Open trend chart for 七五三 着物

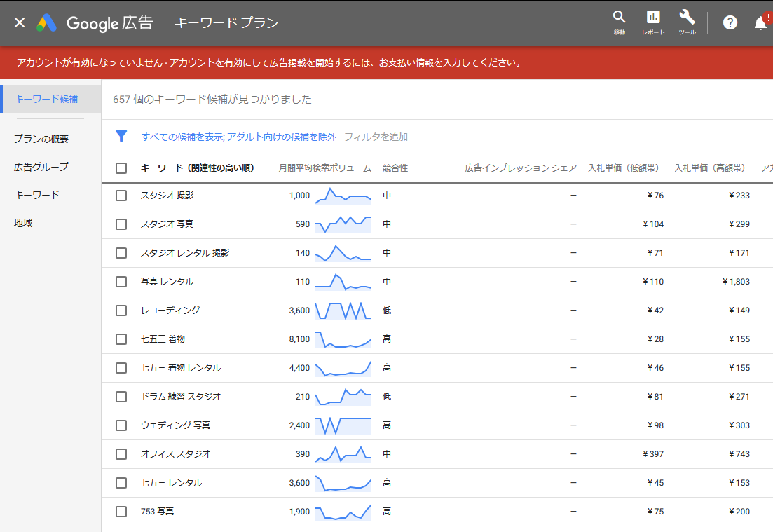pos(343,339)
